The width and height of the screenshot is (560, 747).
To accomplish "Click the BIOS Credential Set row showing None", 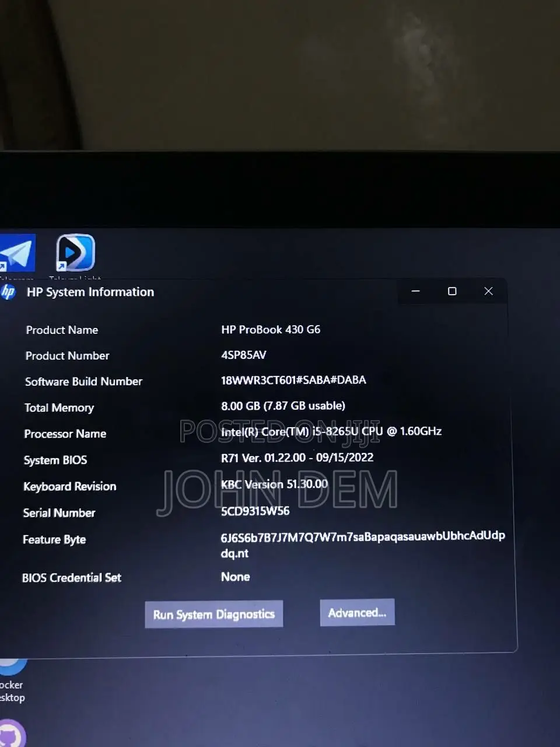I will (235, 577).
